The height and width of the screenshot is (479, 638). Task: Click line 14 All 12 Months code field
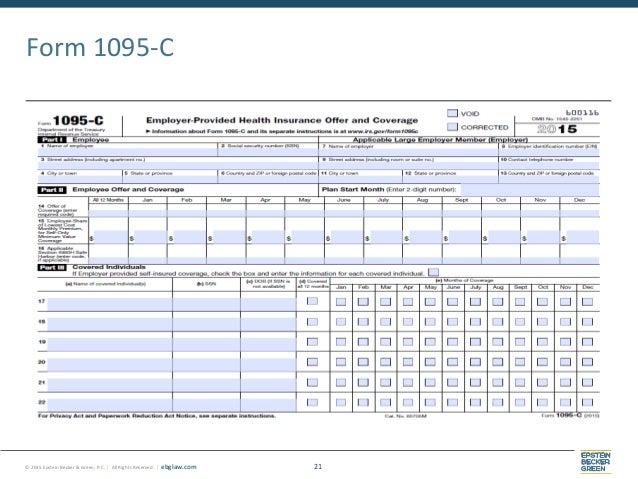[108, 213]
